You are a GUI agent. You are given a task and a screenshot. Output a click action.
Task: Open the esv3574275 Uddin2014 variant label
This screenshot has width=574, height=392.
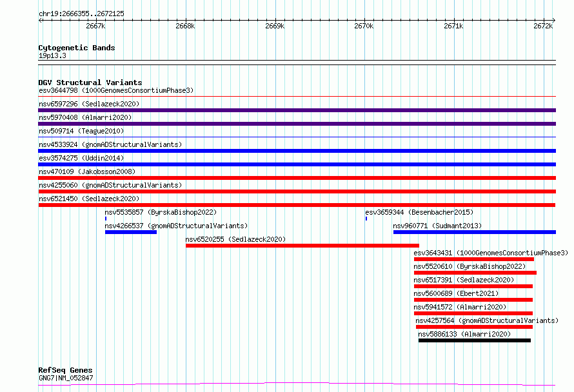pyautogui.click(x=81, y=158)
